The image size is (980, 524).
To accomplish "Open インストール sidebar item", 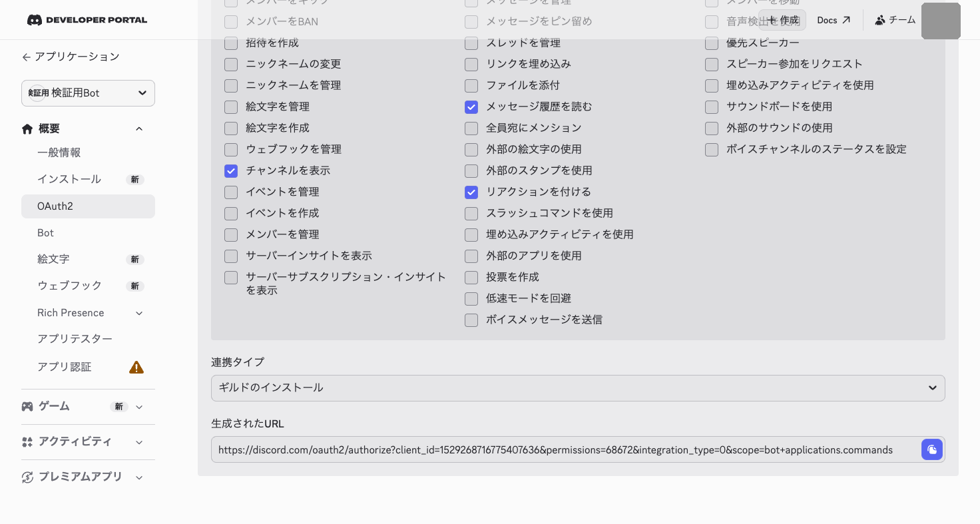I will [88, 179].
